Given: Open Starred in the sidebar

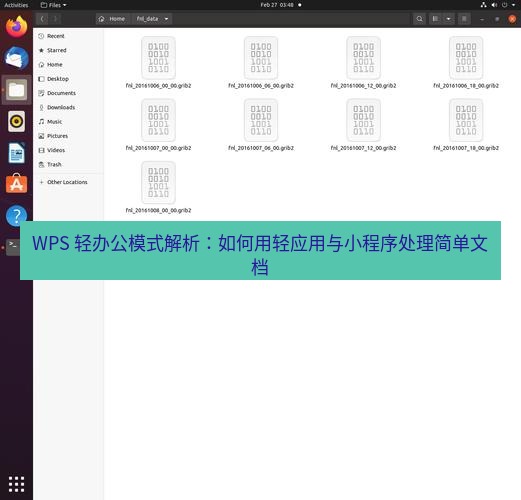Looking at the screenshot, I should pos(68,50).
